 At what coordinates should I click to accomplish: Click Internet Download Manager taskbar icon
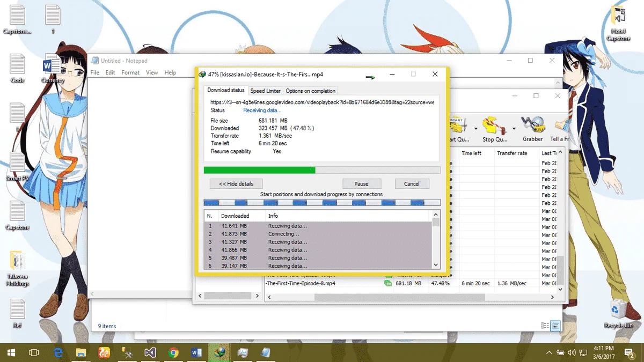click(219, 352)
